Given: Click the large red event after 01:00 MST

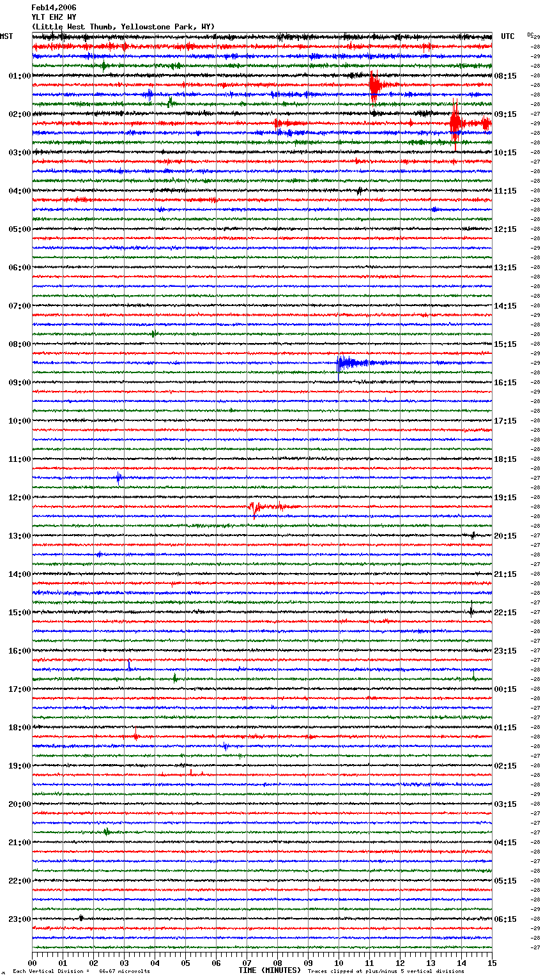Looking at the screenshot, I should coord(376,85).
